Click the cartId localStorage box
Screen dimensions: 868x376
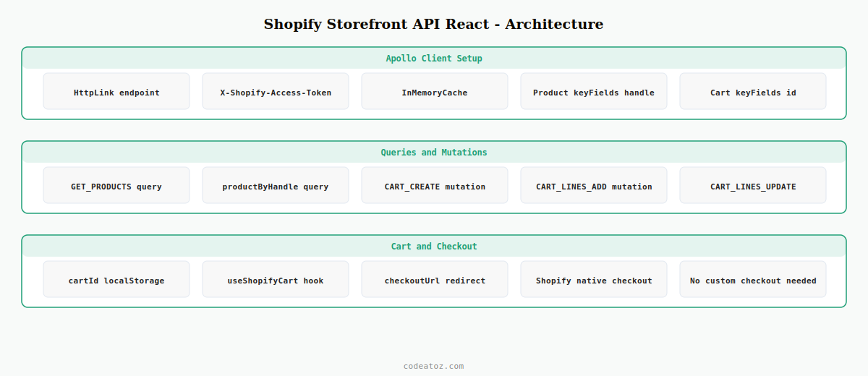pos(116,279)
